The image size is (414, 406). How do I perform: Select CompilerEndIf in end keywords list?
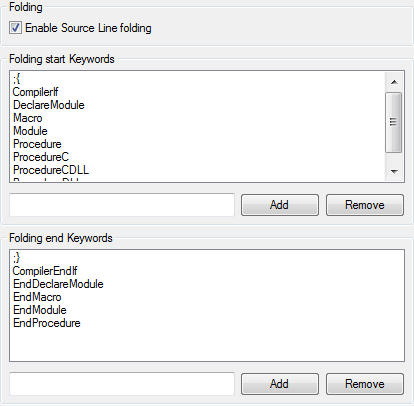click(x=45, y=271)
